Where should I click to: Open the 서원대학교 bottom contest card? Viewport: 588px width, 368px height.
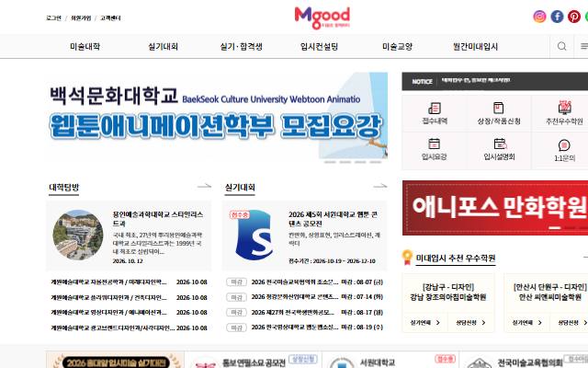coord(390,360)
